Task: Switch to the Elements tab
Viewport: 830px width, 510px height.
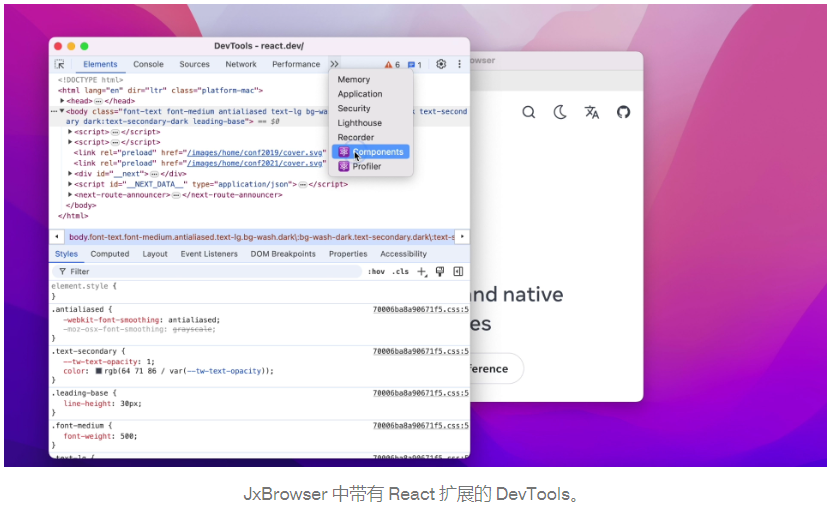Action: click(x=100, y=64)
